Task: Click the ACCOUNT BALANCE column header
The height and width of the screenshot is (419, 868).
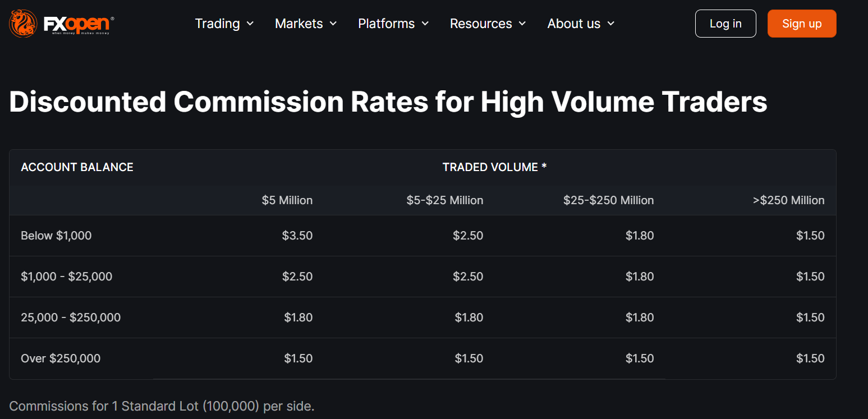Action: click(77, 167)
